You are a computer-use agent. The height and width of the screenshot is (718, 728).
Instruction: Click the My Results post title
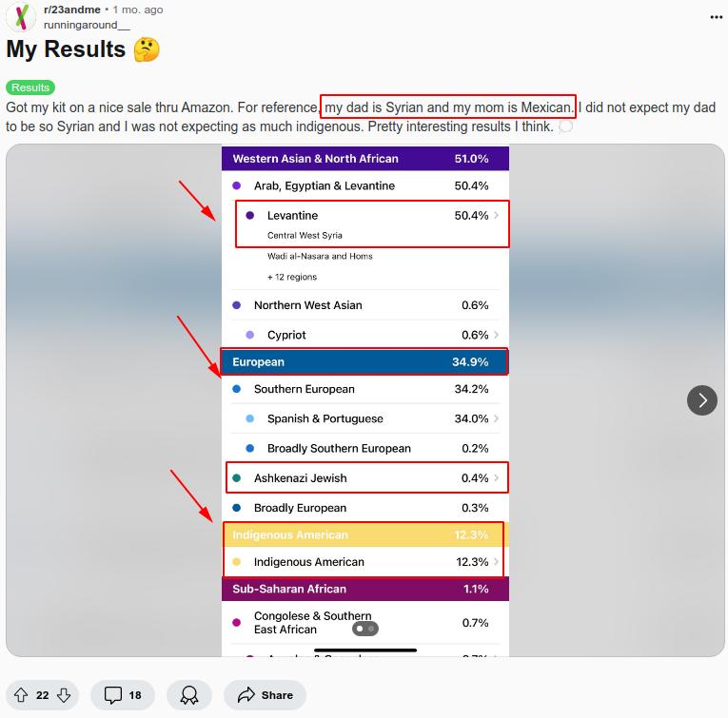coord(66,49)
